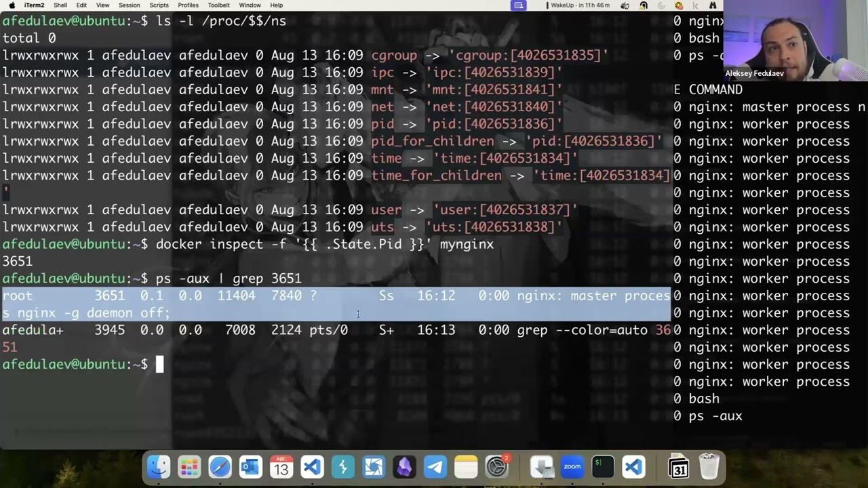Image resolution: width=868 pixels, height=488 pixels.
Task: Click the leaf-shaped menu bar icon
Action: coord(625,5)
